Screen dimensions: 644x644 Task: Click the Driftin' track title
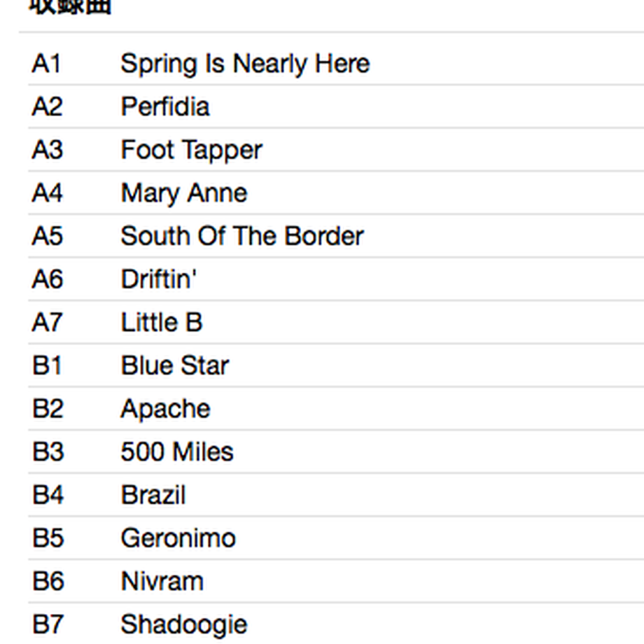[158, 279]
